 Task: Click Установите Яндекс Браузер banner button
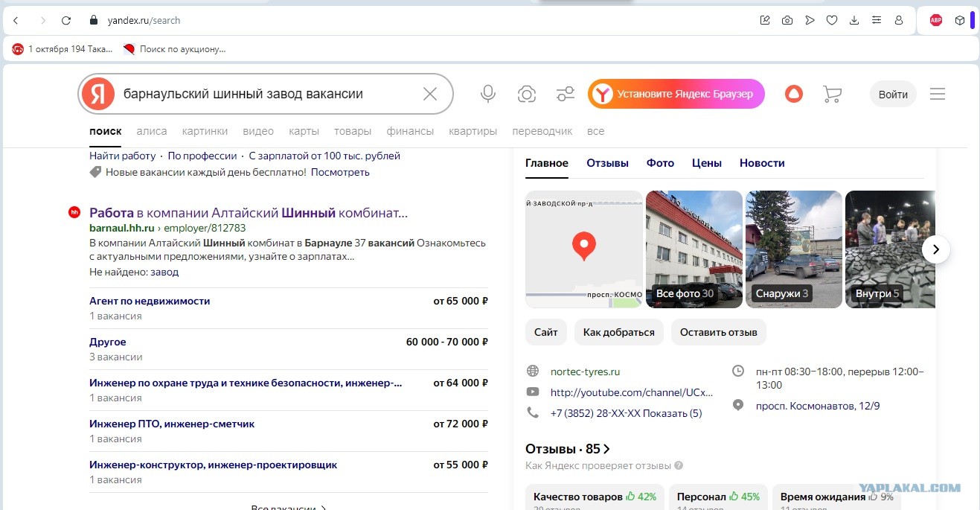[x=676, y=94]
